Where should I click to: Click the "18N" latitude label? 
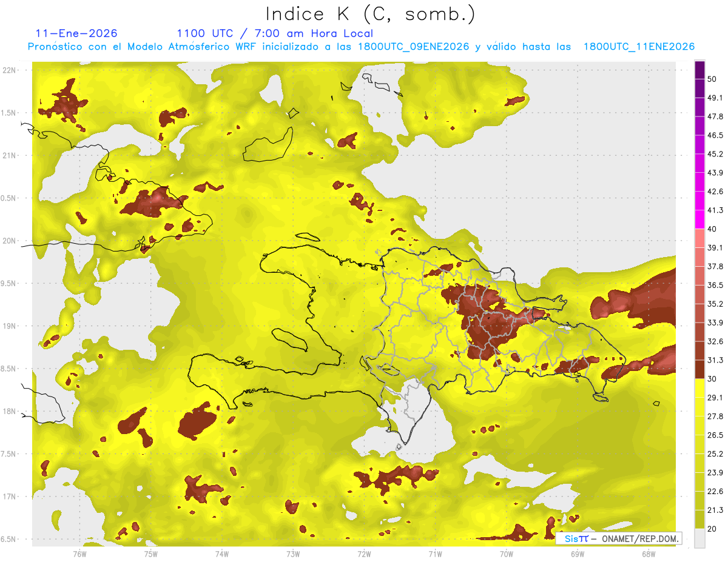tap(9, 412)
